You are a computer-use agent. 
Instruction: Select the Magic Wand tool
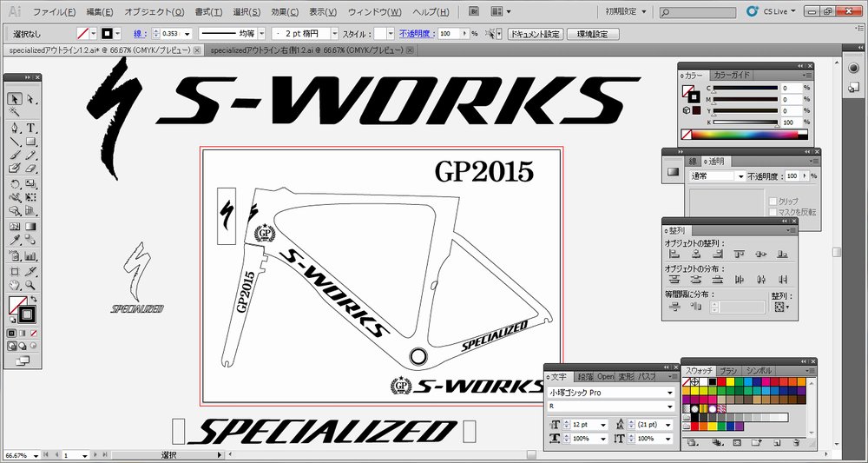click(15, 112)
